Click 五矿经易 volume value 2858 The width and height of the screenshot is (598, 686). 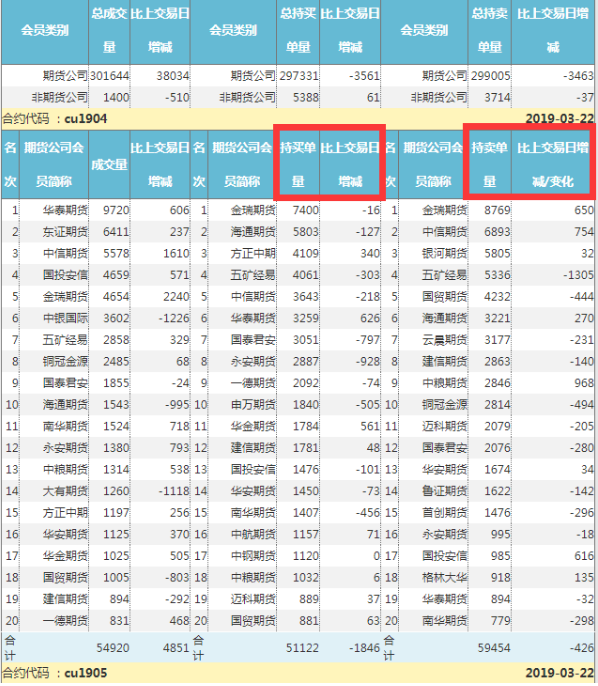point(116,340)
